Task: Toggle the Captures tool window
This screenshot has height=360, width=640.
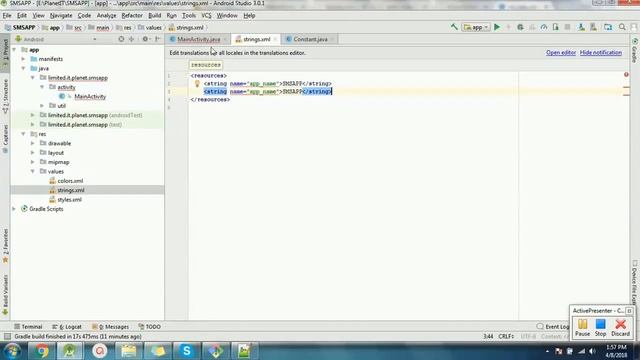Action: [5, 139]
